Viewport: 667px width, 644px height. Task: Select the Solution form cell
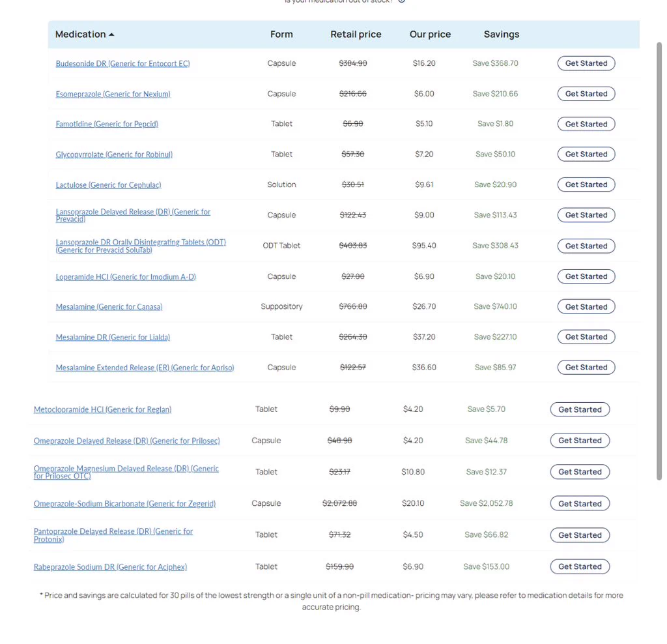point(281,184)
